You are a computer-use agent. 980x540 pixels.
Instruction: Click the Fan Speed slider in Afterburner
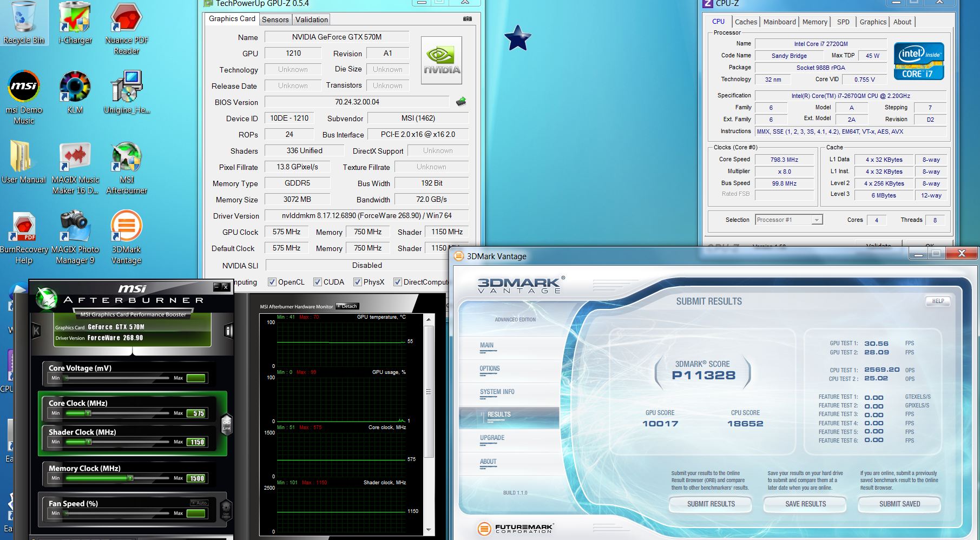pos(117,513)
